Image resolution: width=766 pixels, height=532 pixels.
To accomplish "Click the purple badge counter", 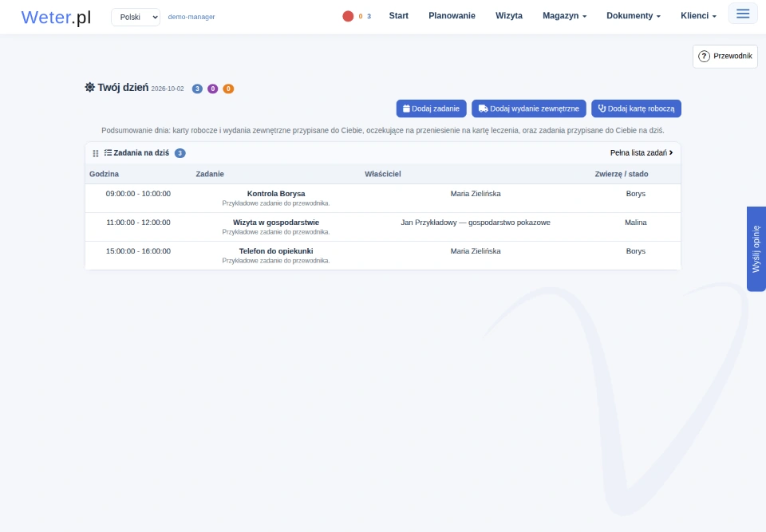I will (x=212, y=89).
